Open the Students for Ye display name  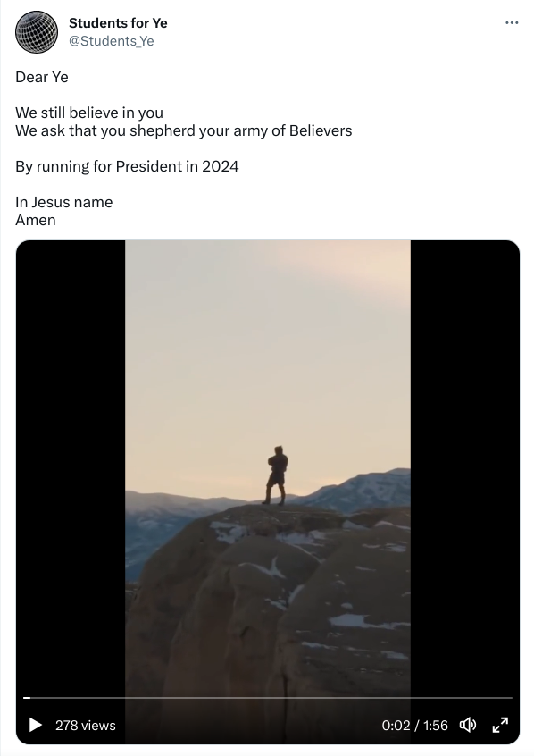[118, 22]
